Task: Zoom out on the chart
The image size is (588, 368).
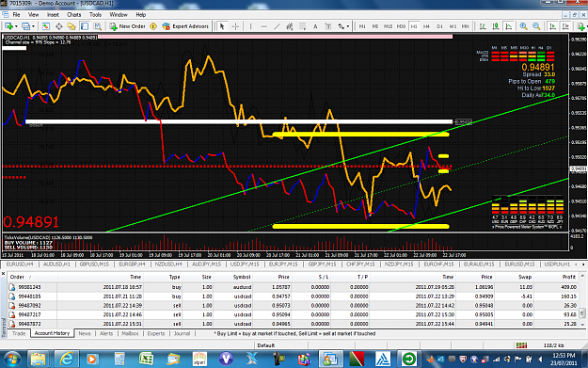Action: [x=536, y=26]
